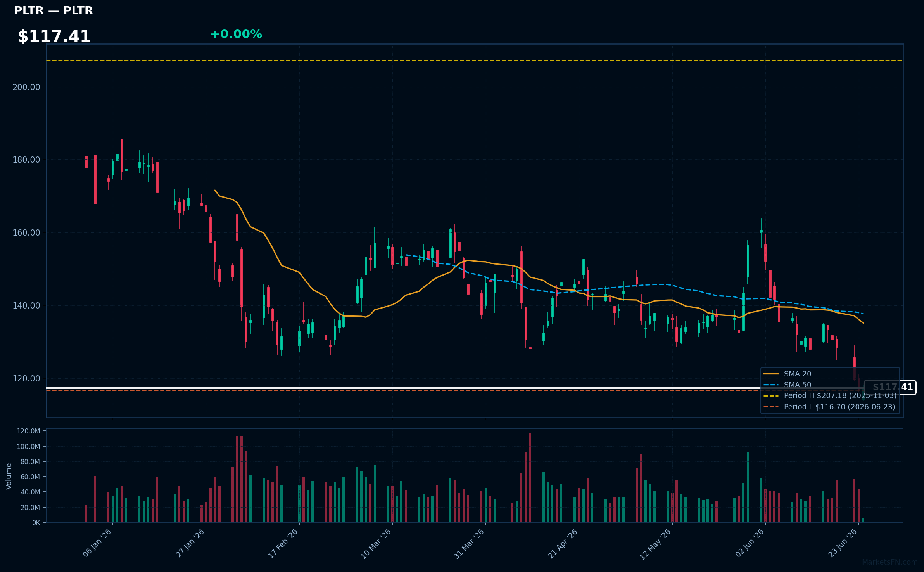
Task: Click the 180.00 price axis label
Action: 26,159
